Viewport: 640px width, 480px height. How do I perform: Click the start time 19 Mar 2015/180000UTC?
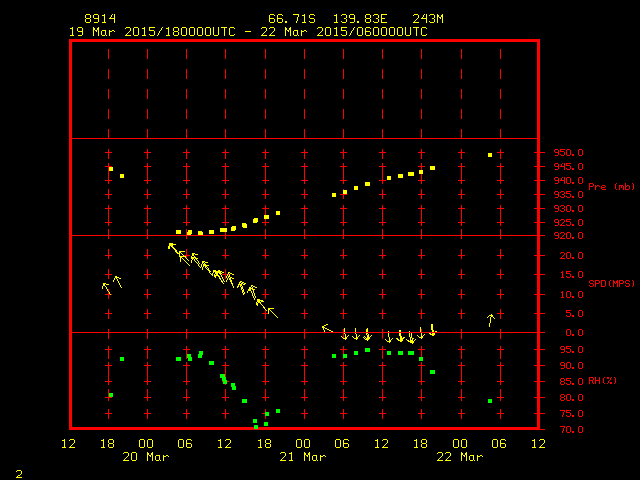tap(152, 32)
